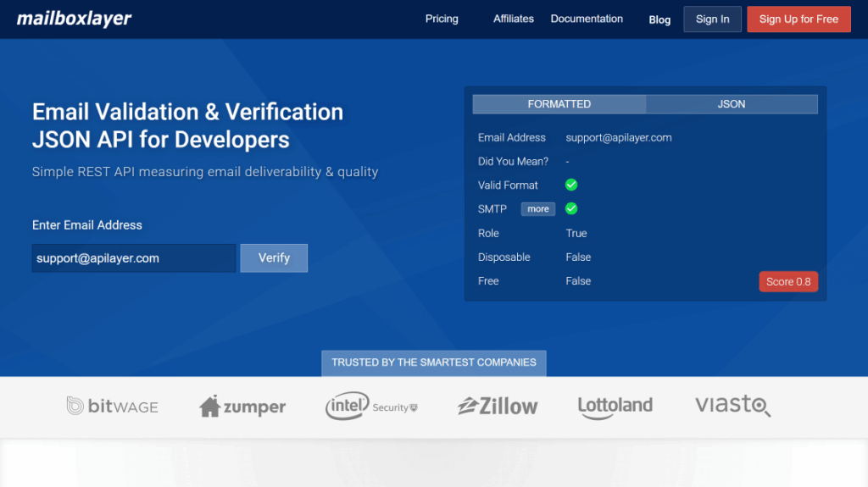Click the Zillow logo
Viewport: 868px width, 487px height.
click(498, 407)
